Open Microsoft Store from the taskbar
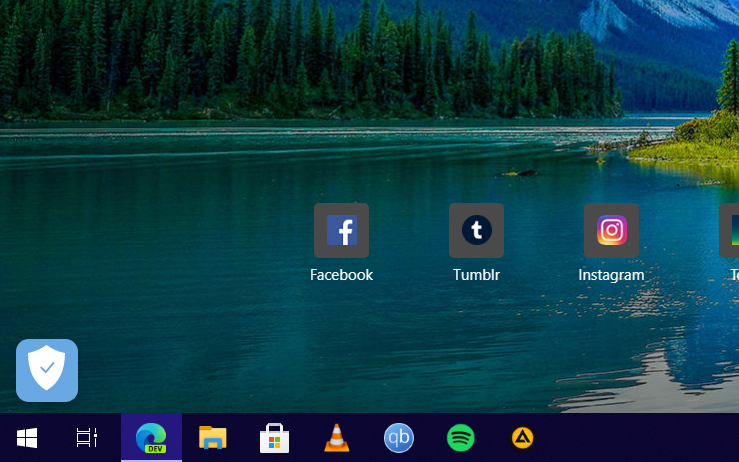The image size is (739, 462). coord(274,437)
